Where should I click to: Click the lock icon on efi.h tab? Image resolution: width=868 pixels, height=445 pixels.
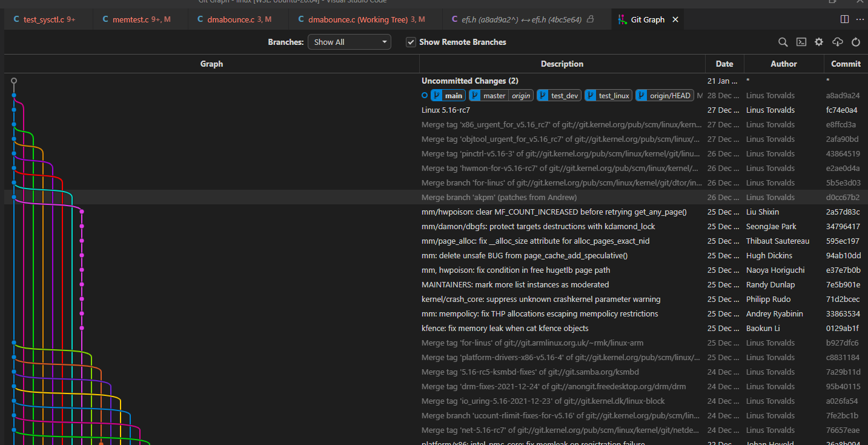coord(591,19)
